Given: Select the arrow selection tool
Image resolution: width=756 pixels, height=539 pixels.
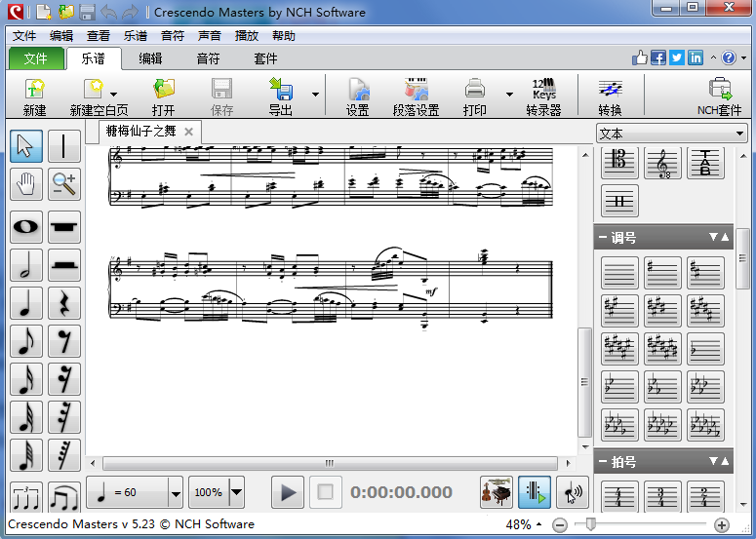Looking at the screenshot, I should pos(26,146).
